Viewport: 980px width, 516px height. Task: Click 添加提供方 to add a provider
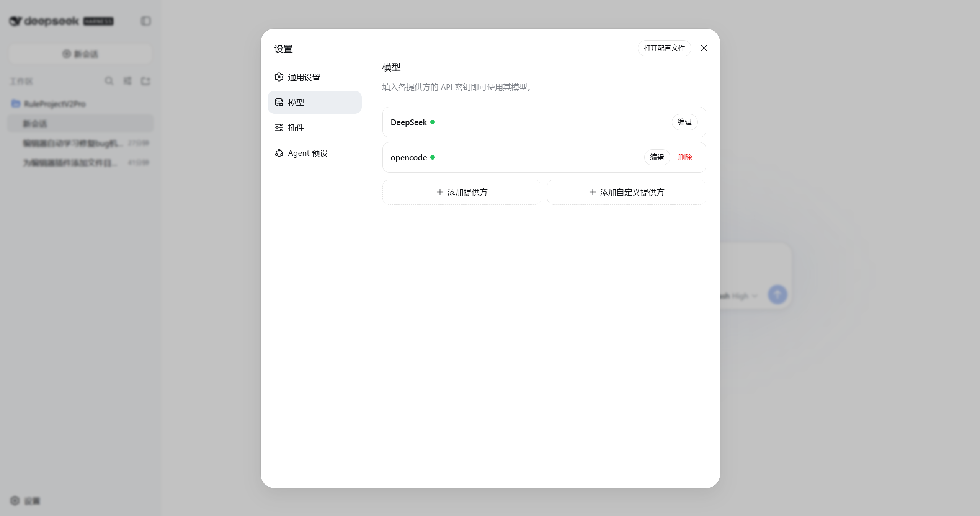pos(462,192)
